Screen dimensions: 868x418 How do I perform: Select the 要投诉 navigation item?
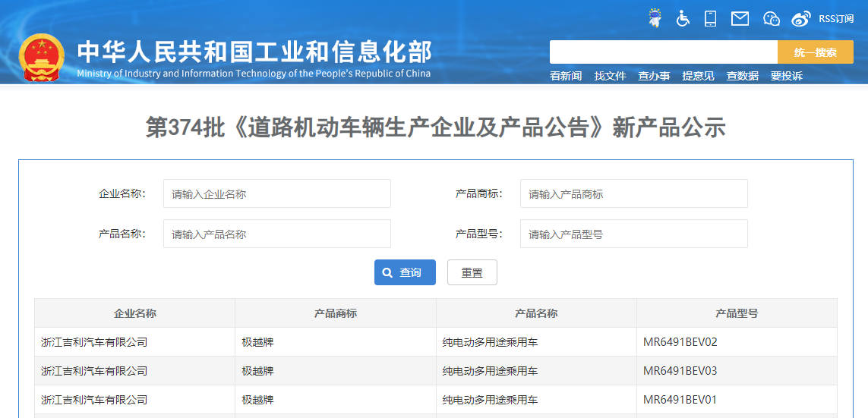(x=786, y=76)
